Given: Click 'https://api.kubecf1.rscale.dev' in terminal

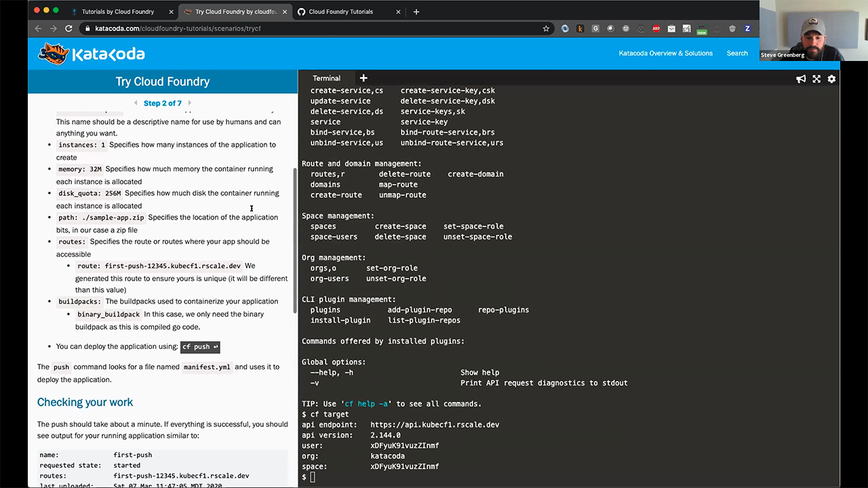Looking at the screenshot, I should pyautogui.click(x=435, y=425).
